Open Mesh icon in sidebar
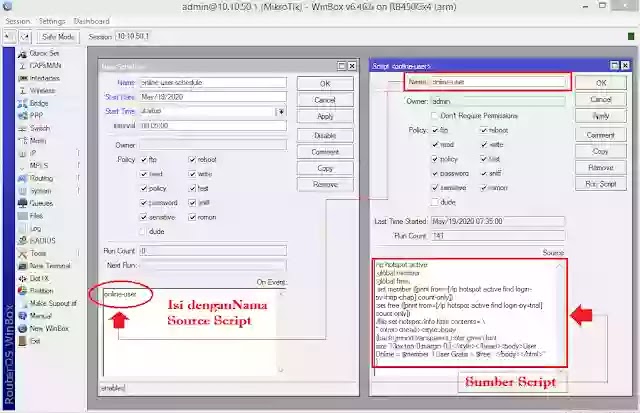The width and height of the screenshot is (640, 413). coord(22,141)
